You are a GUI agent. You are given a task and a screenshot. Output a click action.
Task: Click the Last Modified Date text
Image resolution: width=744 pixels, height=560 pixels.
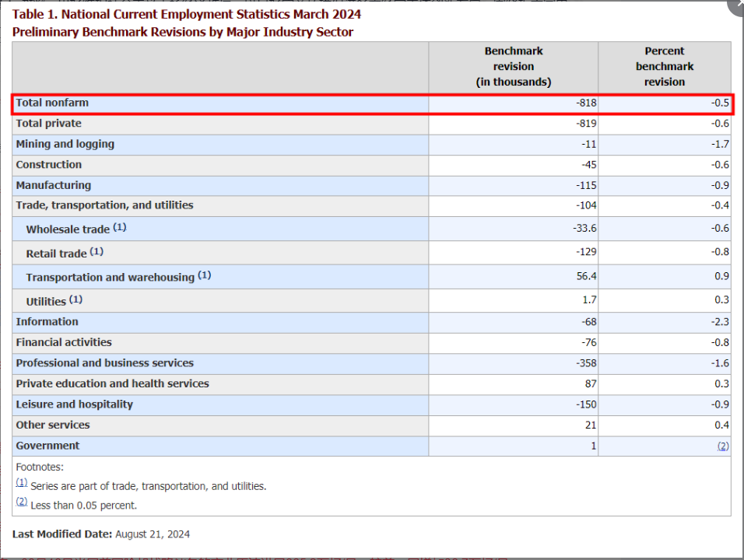pos(100,534)
